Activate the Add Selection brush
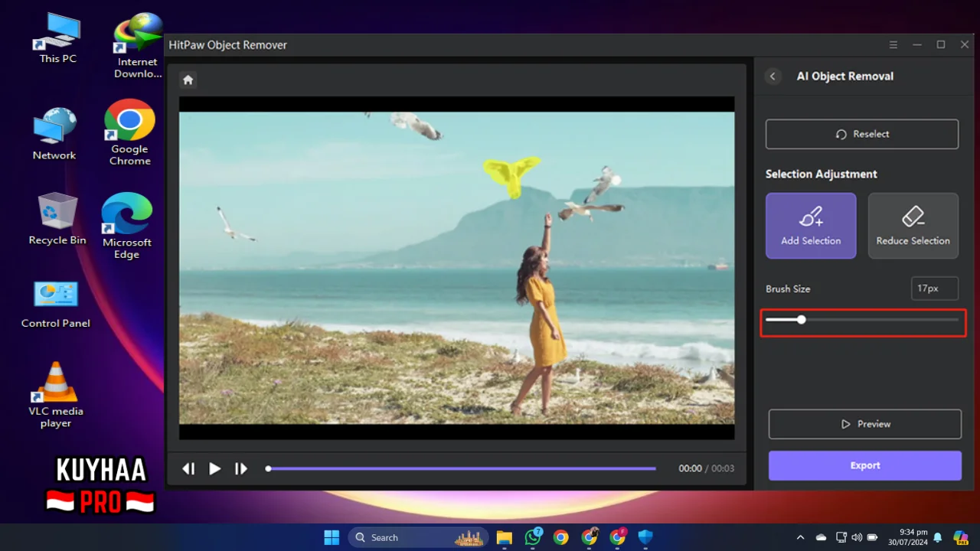Screen dimensions: 980x551 [x=811, y=226]
